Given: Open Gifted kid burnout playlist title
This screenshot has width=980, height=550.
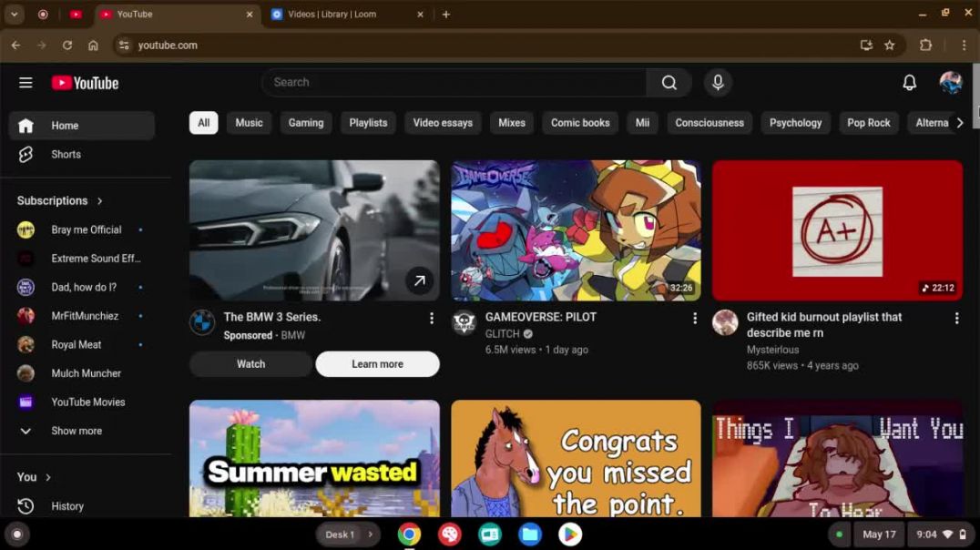Looking at the screenshot, I should tap(823, 325).
